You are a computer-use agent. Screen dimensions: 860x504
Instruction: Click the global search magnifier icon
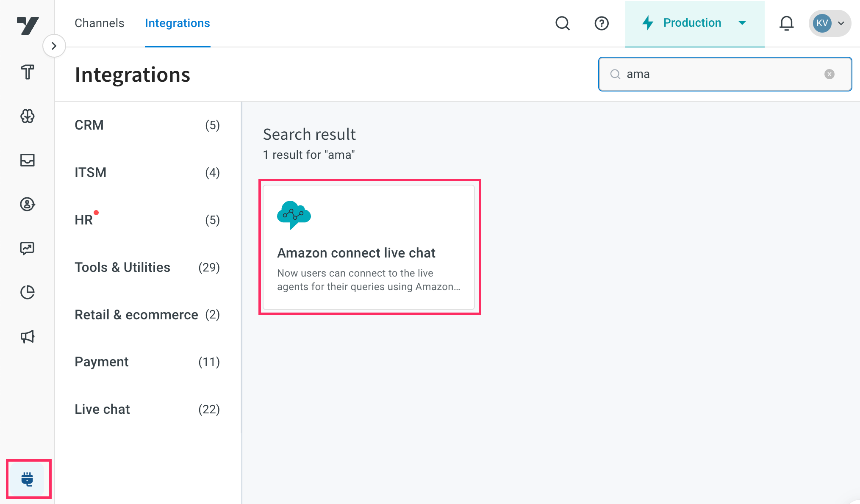tap(563, 23)
